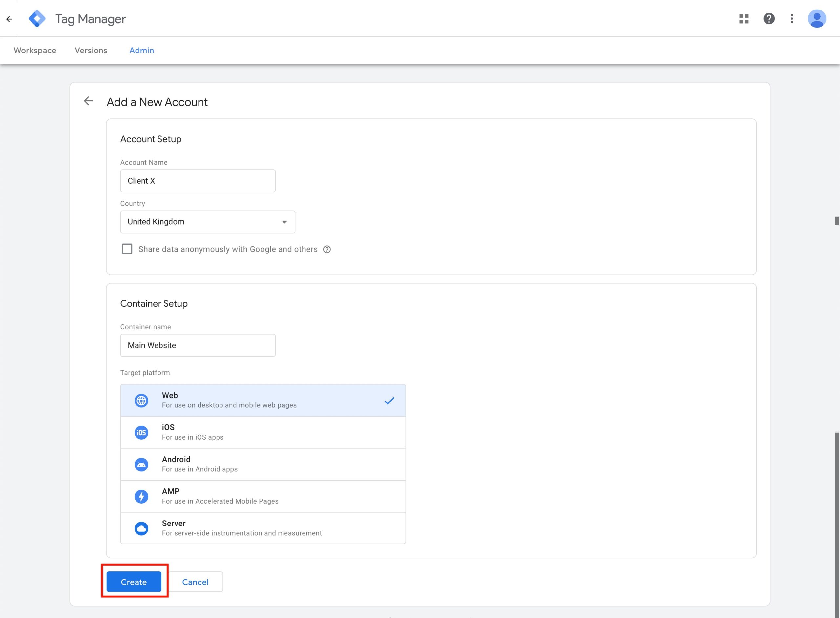The image size is (840, 618).
Task: Click the Create button
Action: click(134, 582)
